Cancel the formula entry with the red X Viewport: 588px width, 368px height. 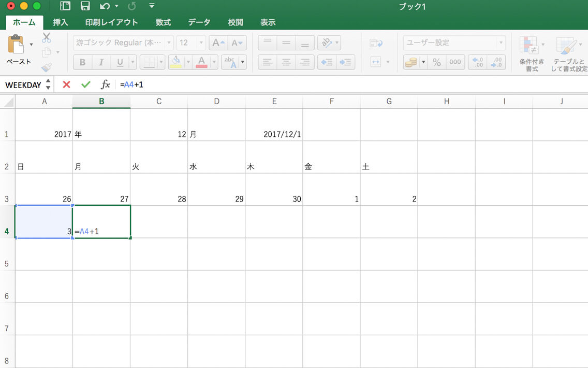(66, 84)
